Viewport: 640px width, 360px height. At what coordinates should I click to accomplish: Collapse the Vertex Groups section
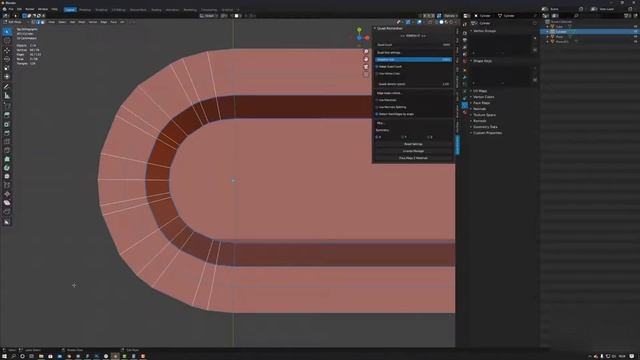click(471, 31)
